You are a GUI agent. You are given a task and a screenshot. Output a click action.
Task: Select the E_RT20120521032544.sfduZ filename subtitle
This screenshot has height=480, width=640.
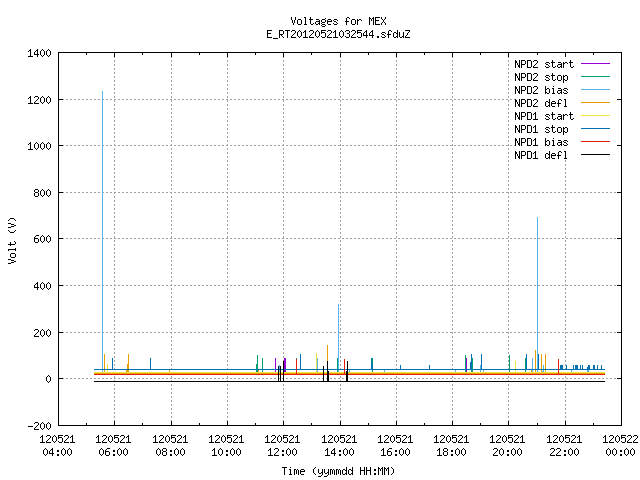[338, 34]
